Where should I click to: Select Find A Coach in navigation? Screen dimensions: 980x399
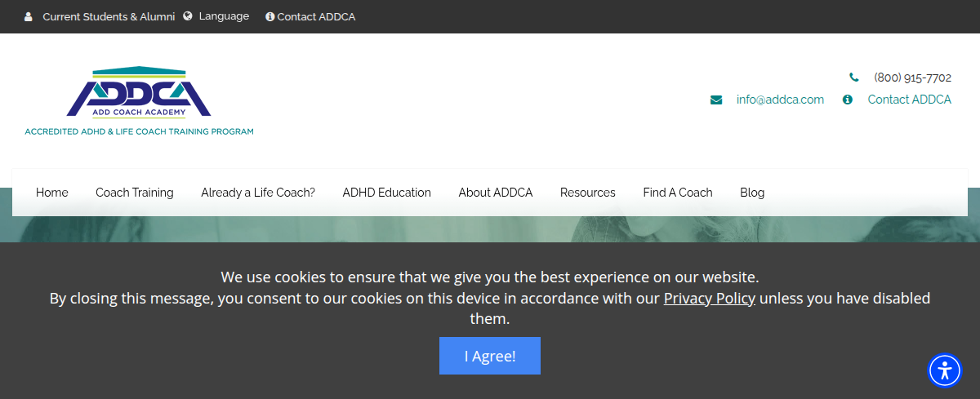point(677,193)
